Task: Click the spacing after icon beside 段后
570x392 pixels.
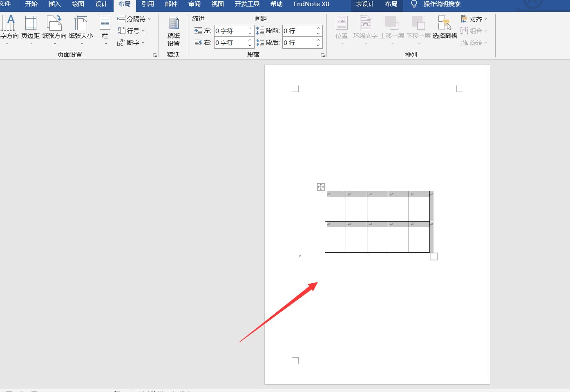Action: [260, 43]
